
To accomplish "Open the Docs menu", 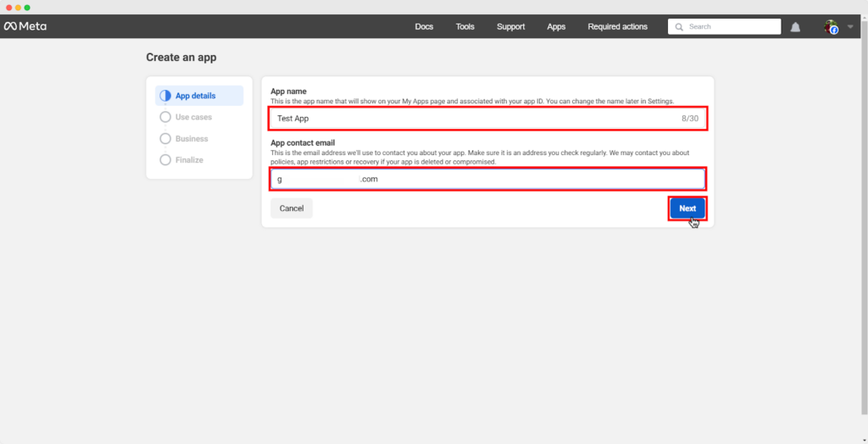I will 424,27.
